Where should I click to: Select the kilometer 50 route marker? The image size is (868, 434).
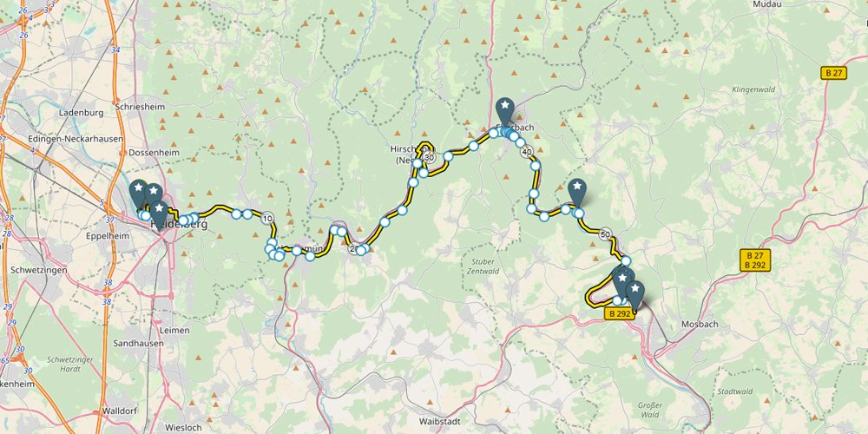click(x=605, y=233)
